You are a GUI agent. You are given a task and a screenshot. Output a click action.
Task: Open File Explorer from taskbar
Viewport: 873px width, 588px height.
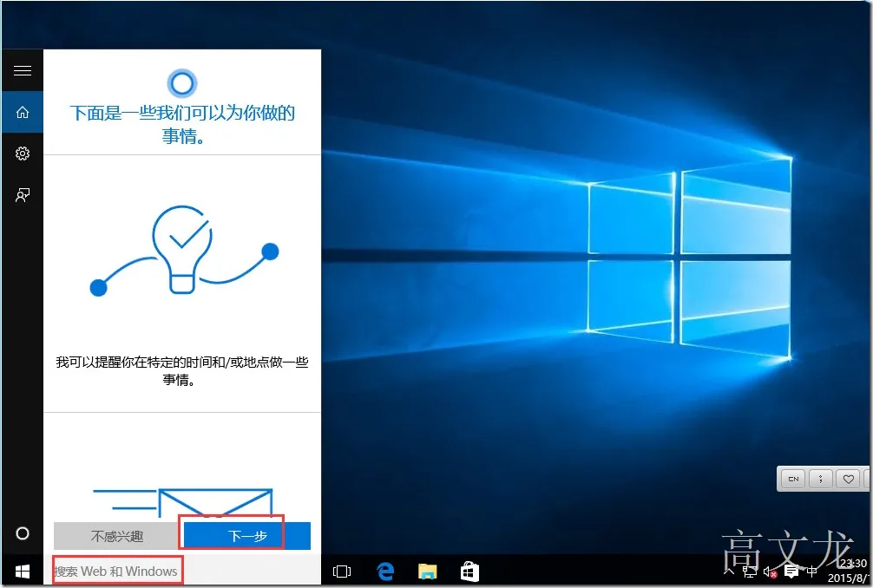(428, 572)
